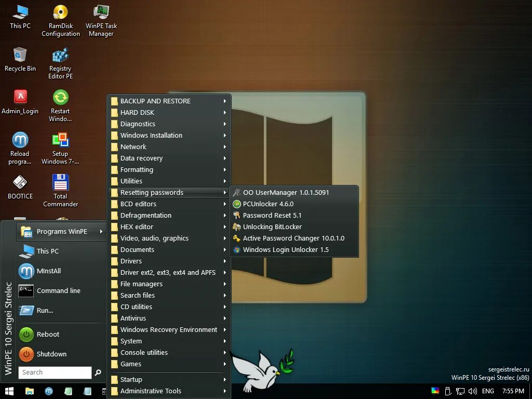Screen dimensions: 532x399
Task: Open Unlocking BitLocker entry
Action: click(x=294, y=227)
